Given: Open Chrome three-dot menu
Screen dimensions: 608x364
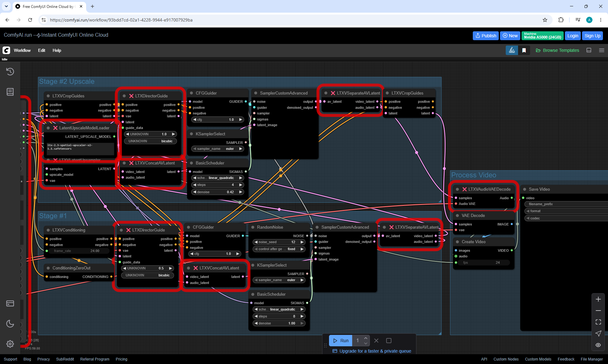Looking at the screenshot, I should click(x=601, y=20).
